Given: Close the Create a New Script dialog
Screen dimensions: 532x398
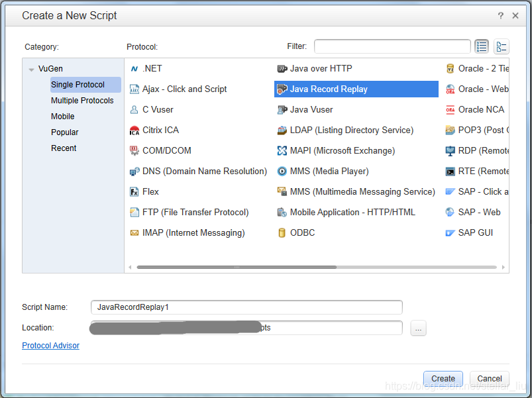Looking at the screenshot, I should [x=515, y=16].
